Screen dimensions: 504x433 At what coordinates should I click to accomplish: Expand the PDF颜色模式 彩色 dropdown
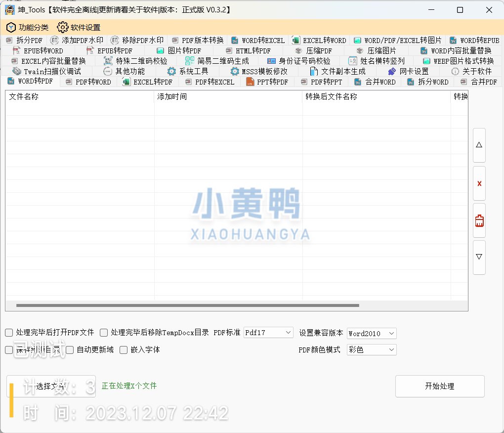pos(372,350)
